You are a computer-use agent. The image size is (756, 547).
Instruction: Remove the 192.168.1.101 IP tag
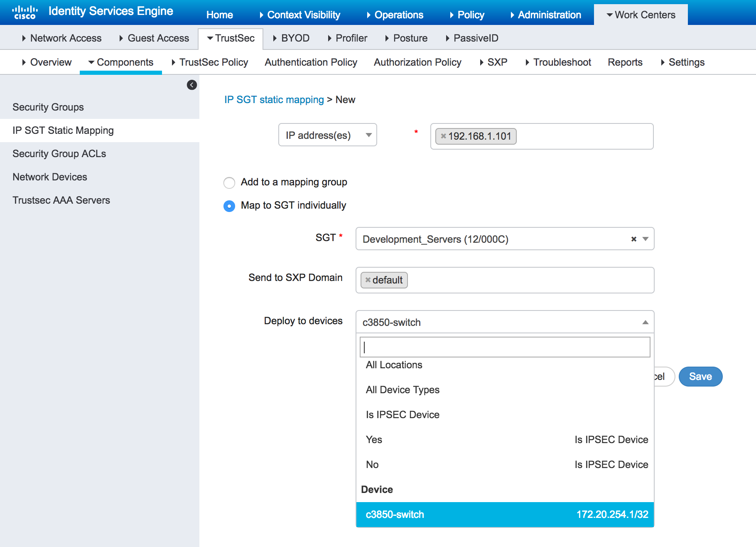[443, 136]
